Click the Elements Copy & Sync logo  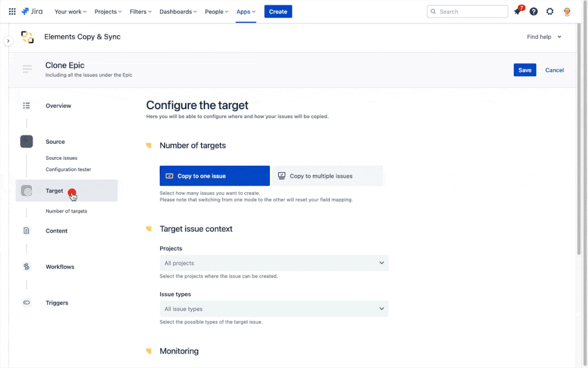(x=27, y=37)
